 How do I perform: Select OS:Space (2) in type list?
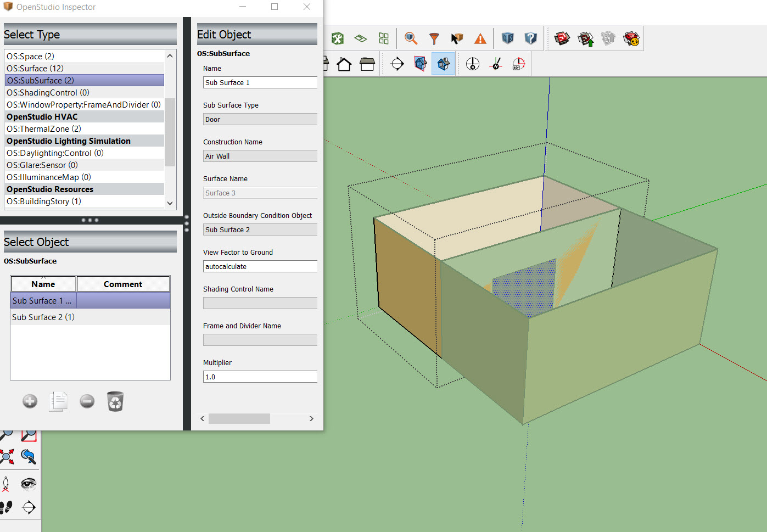coord(85,56)
